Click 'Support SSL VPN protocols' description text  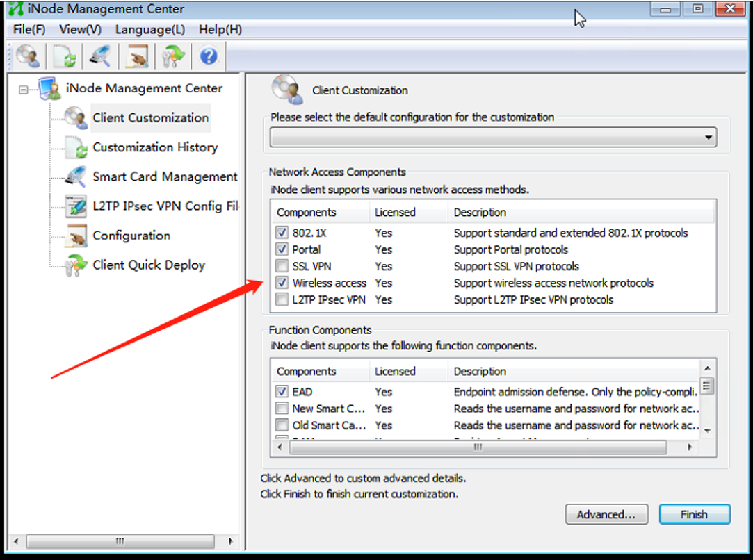[x=516, y=266]
